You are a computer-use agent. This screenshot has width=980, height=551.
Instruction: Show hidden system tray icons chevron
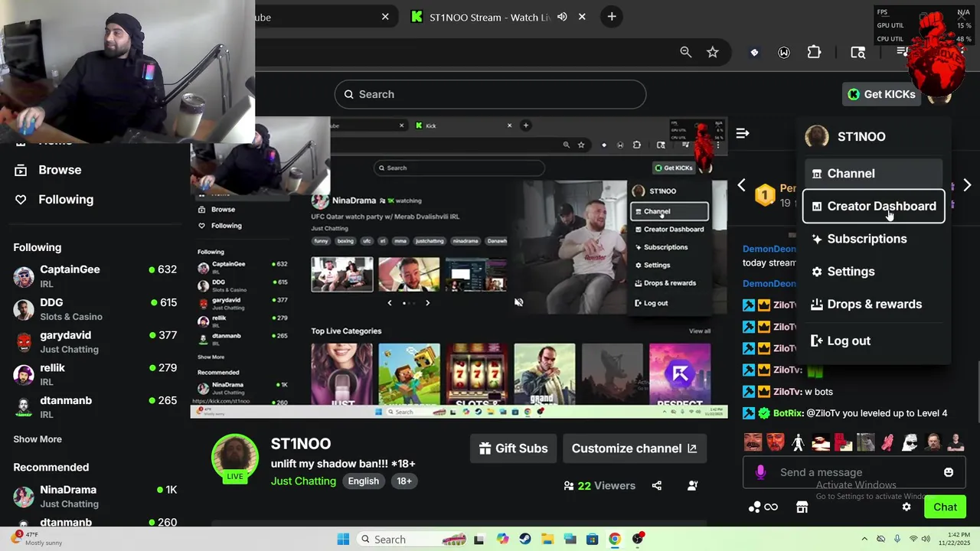864,539
